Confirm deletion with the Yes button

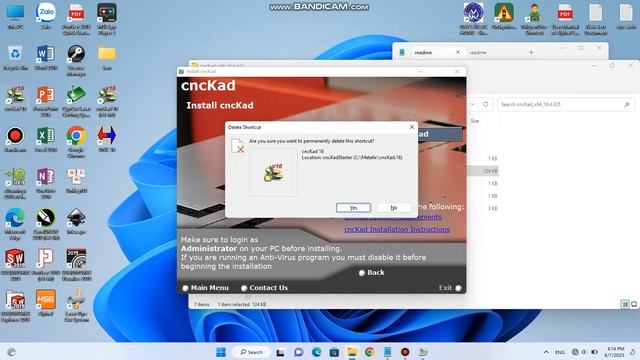(x=353, y=208)
